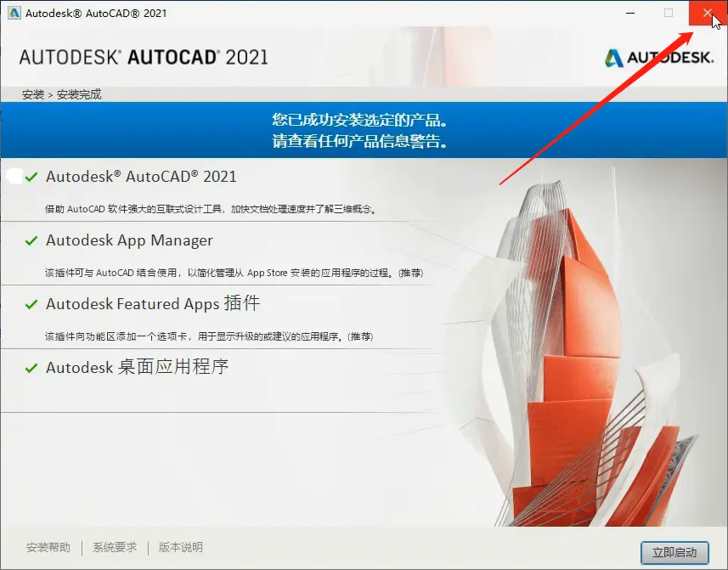
Task: Click the window title Autodesk® AutoCAD® 2021
Action: (x=96, y=13)
